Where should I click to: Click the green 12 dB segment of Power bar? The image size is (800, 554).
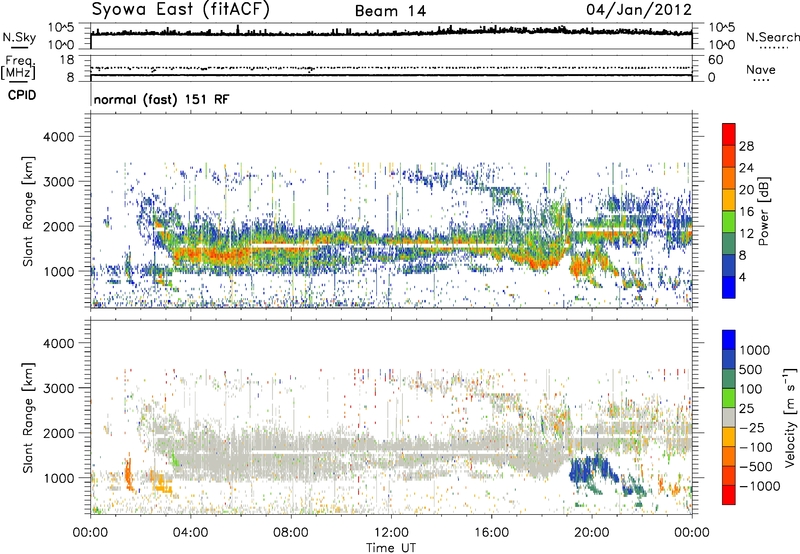(x=729, y=222)
